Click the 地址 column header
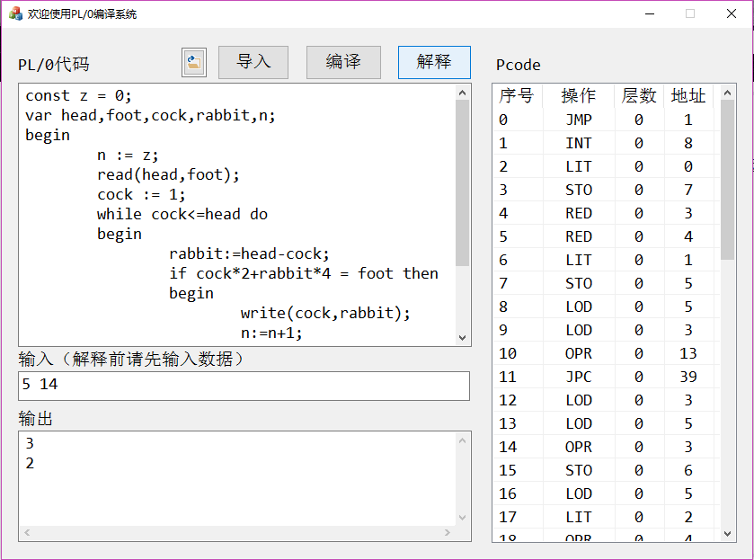 pos(688,96)
